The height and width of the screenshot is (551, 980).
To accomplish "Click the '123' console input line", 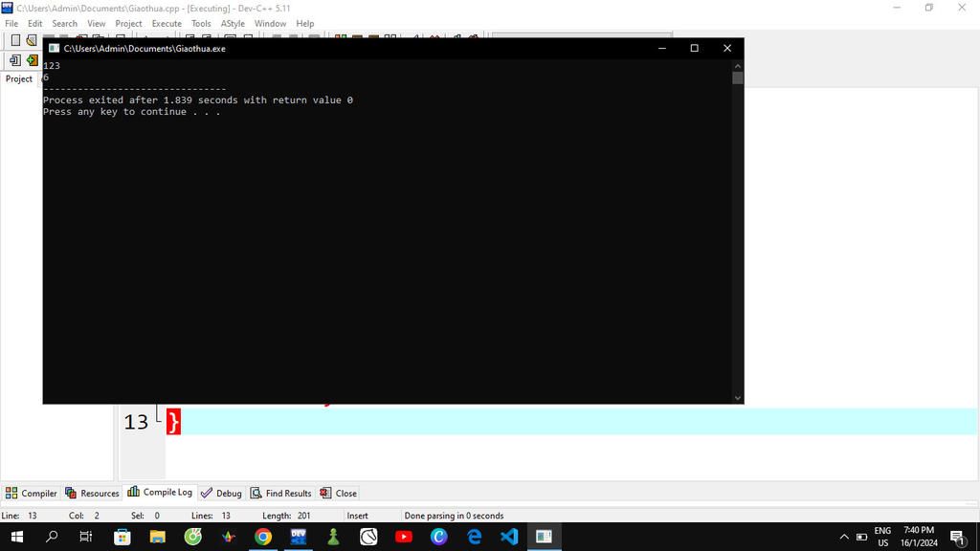I will click(x=52, y=66).
